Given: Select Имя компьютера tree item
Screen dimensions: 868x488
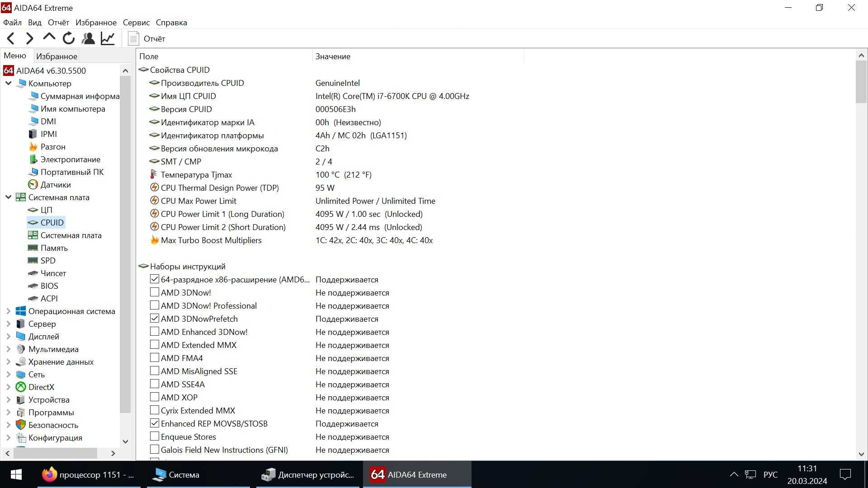Looking at the screenshot, I should (73, 108).
